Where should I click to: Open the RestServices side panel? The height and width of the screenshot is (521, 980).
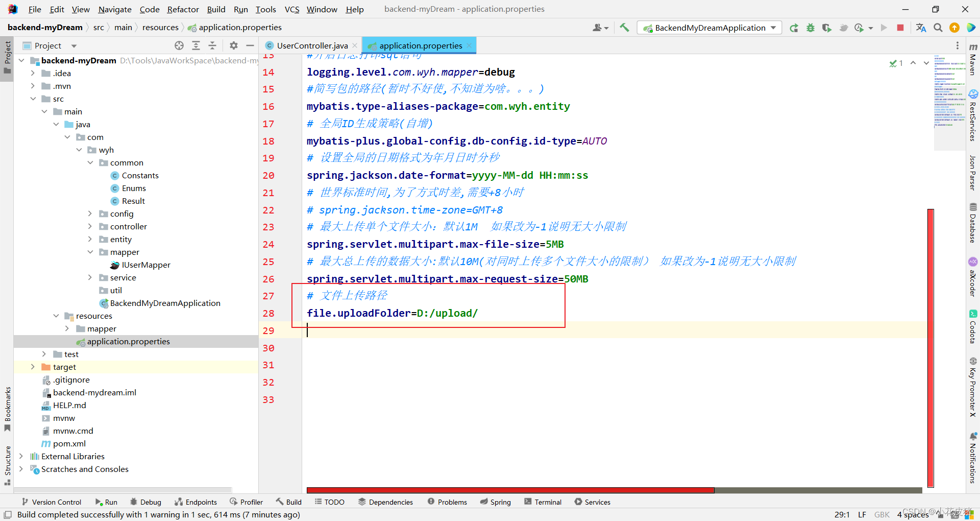tap(973, 115)
